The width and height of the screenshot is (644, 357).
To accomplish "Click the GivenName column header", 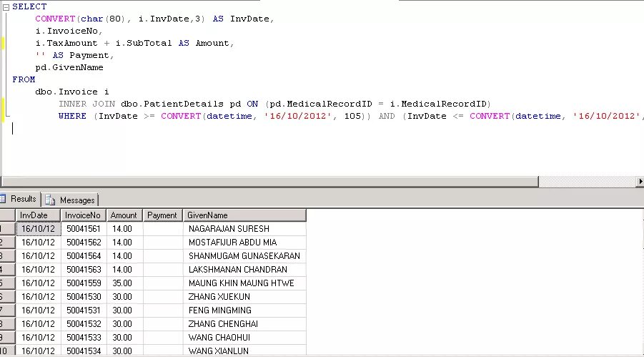I will coord(244,215).
